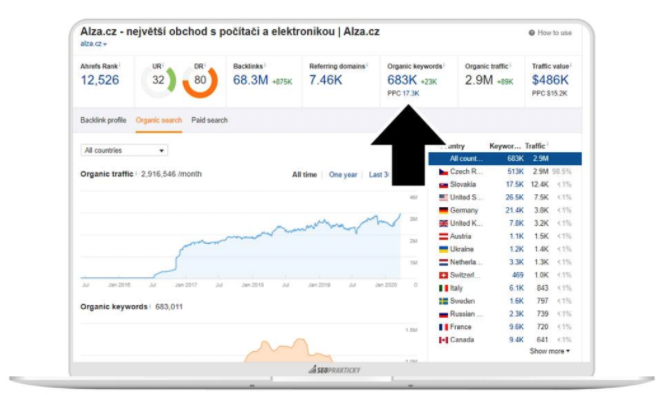Click the Ukraine flag icon
Image resolution: width=667 pixels, height=395 pixels.
[443, 249]
